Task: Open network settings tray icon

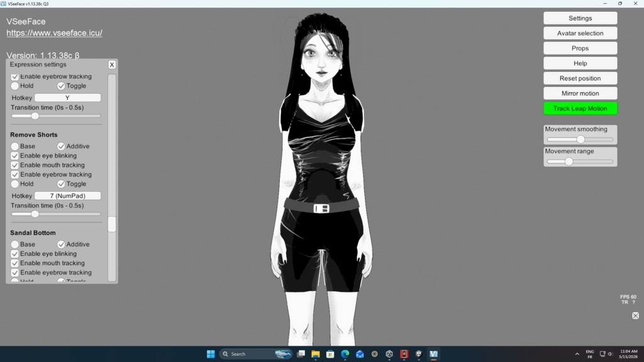Action: click(602, 354)
